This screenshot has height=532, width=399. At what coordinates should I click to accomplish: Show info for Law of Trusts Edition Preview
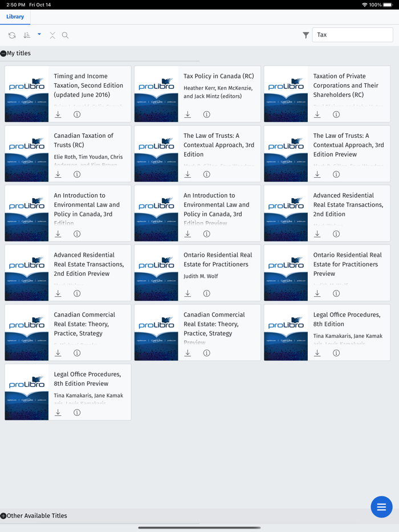(x=336, y=174)
